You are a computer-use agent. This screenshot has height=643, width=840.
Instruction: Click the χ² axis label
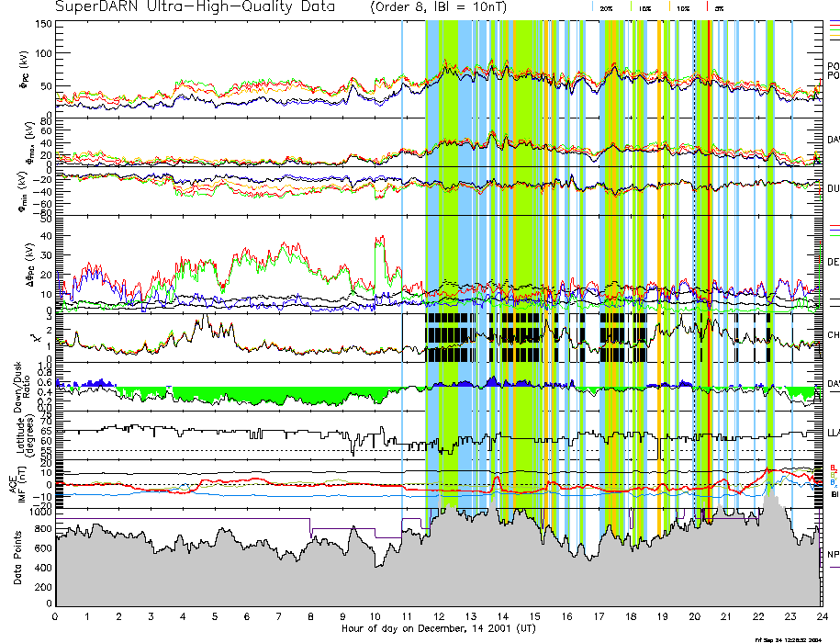pos(36,337)
